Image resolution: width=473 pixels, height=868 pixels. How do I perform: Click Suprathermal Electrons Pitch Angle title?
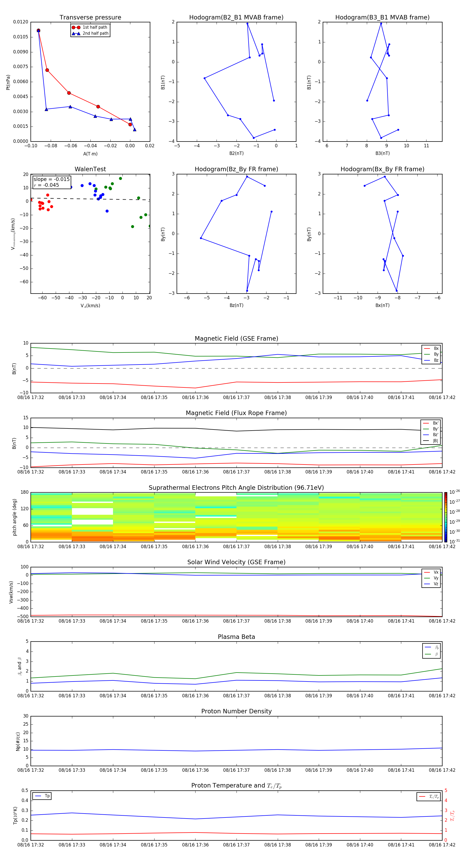coord(236,488)
